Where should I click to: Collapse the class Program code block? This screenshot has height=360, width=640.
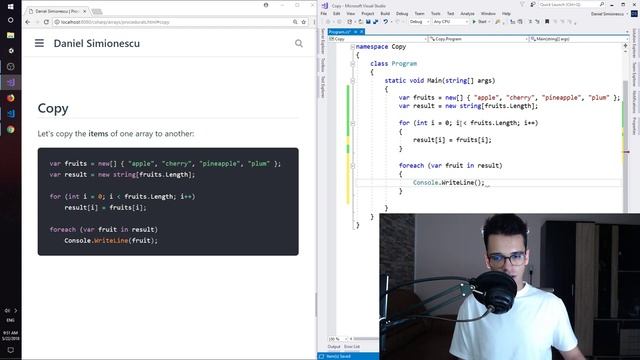click(353, 64)
